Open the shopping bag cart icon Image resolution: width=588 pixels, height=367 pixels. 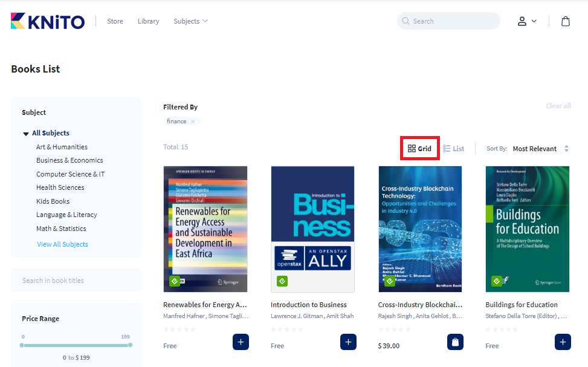click(565, 21)
